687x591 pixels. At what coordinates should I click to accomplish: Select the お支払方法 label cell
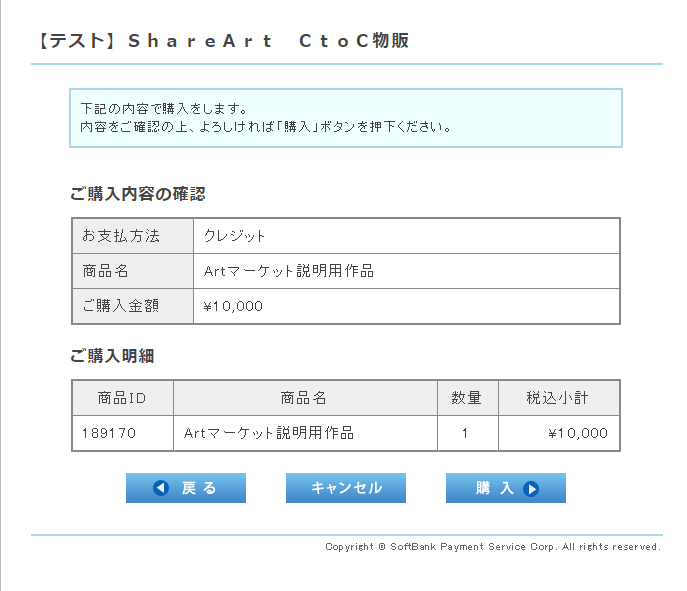coord(133,236)
